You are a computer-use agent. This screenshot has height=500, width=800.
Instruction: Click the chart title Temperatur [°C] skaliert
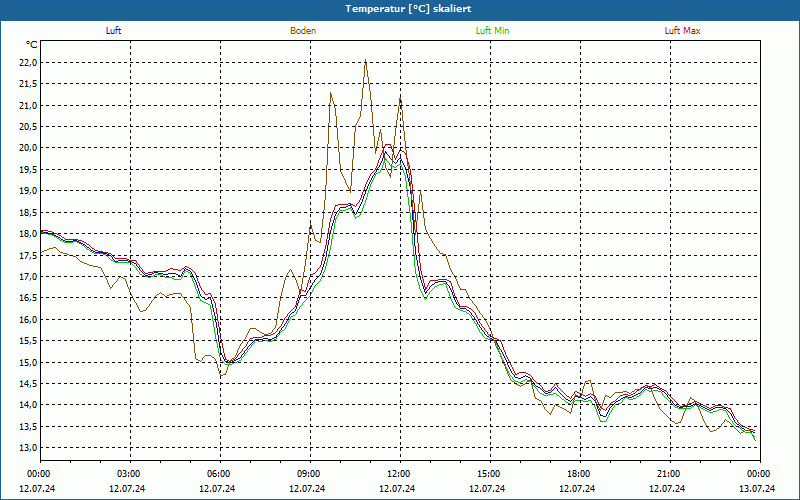(x=408, y=9)
